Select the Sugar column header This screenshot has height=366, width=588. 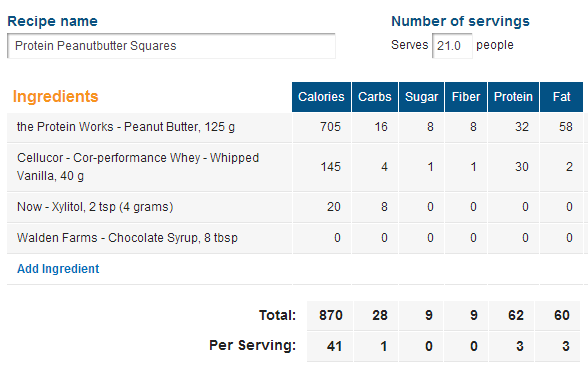tap(422, 97)
